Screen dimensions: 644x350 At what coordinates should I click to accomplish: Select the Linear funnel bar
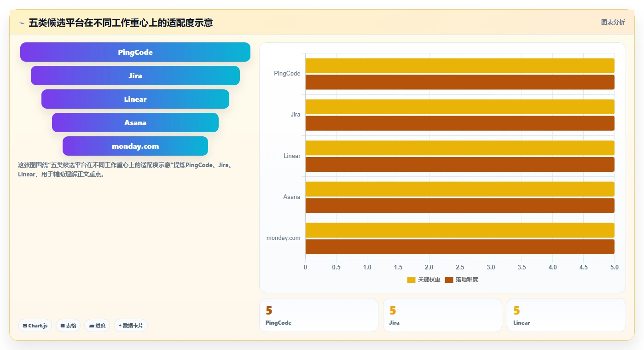tap(135, 99)
